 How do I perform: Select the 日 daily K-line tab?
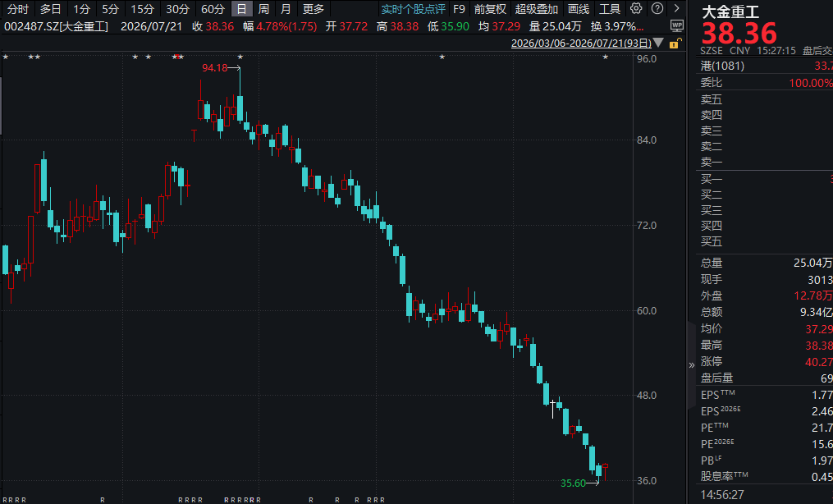click(242, 9)
